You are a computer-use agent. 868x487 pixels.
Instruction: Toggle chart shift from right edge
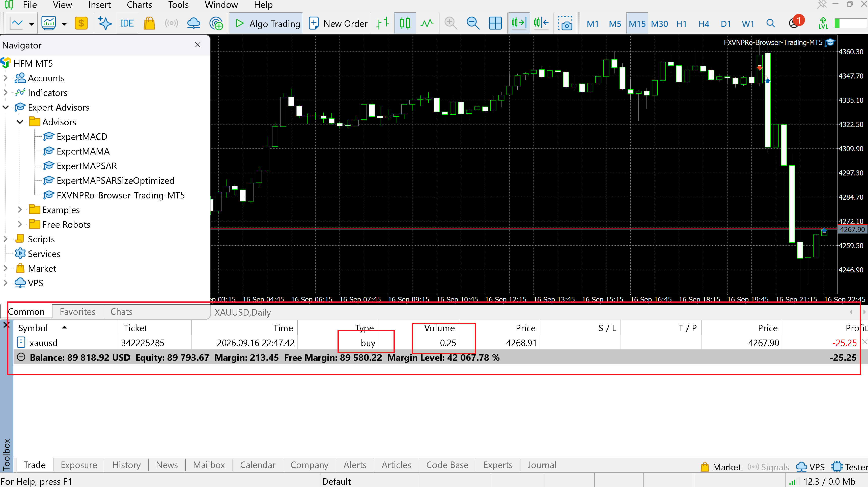(x=541, y=24)
